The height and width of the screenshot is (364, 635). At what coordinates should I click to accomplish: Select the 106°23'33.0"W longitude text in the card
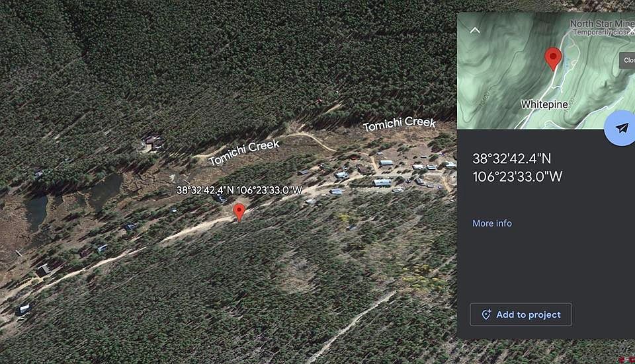517,176
